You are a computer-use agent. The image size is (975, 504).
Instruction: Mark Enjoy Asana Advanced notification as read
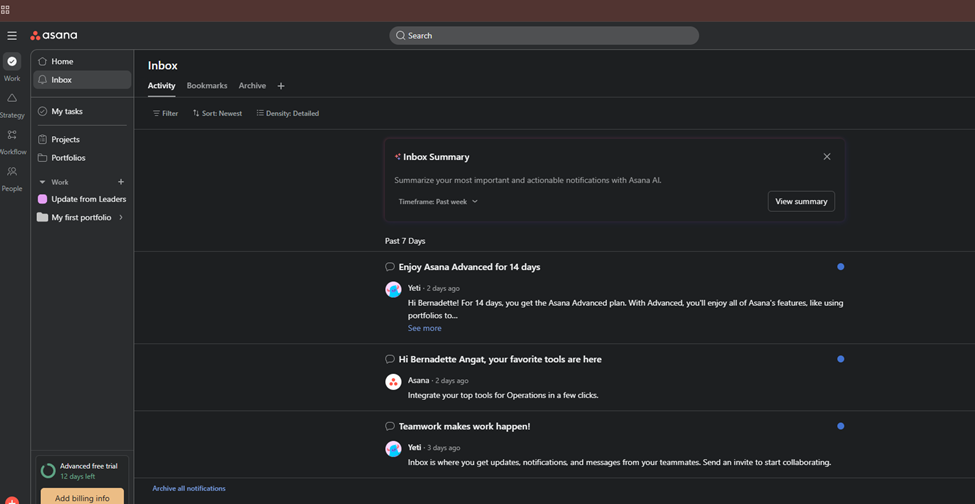[840, 267]
